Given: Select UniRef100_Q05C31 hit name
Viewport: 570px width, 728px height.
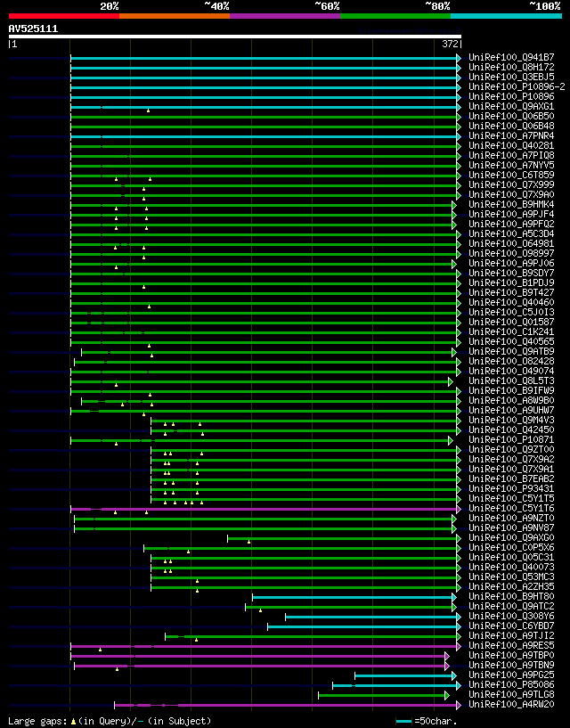Looking at the screenshot, I should tap(511, 558).
